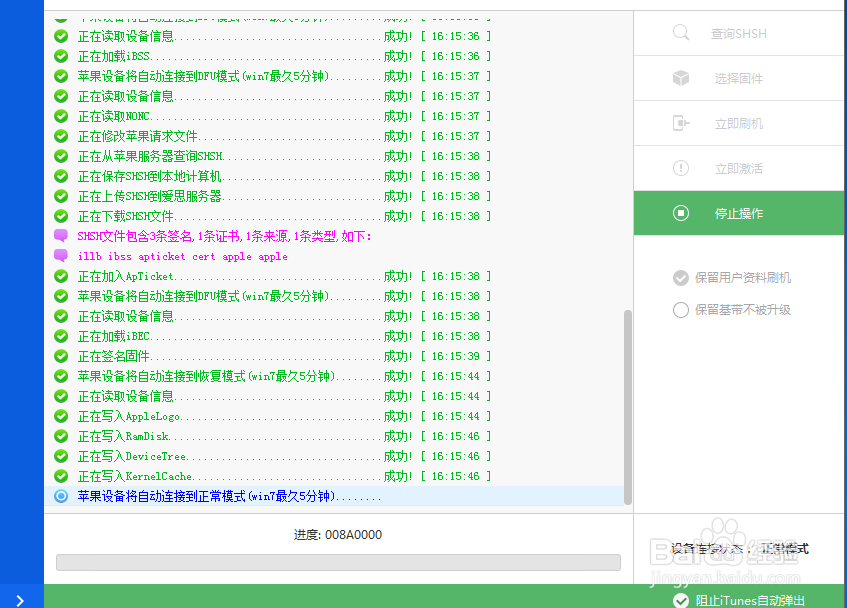Select 保留基带不被升级 option
Viewport: 847px width, 608px height.
(x=681, y=310)
